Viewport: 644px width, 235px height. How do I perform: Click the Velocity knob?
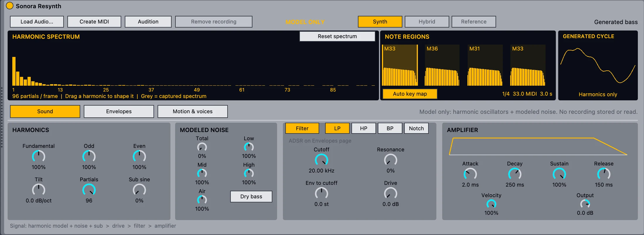tap(491, 204)
